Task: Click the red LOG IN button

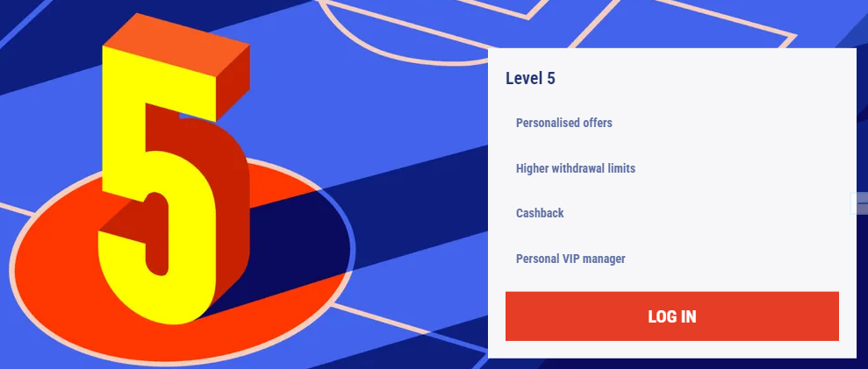Action: 672,316
